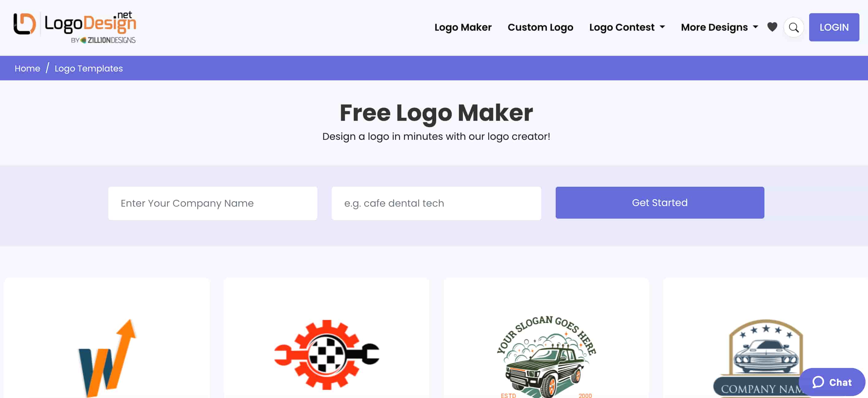Click the Logo Contest menu label
868x398 pixels.
pos(621,27)
